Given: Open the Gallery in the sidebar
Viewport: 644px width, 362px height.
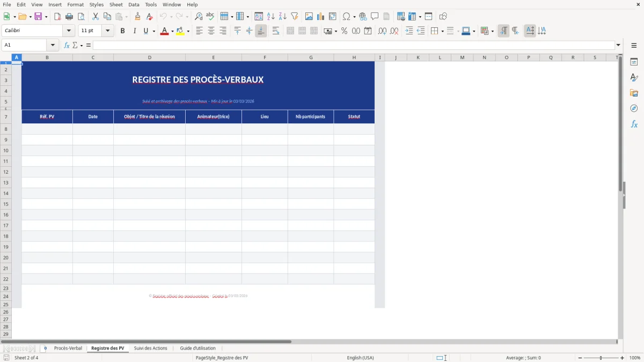Looking at the screenshot, I should tap(634, 93).
